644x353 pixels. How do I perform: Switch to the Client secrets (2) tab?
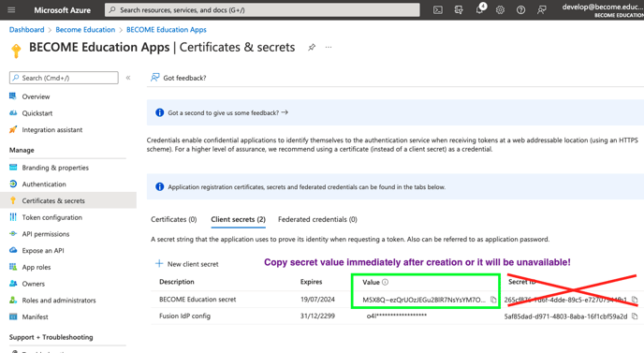click(238, 219)
